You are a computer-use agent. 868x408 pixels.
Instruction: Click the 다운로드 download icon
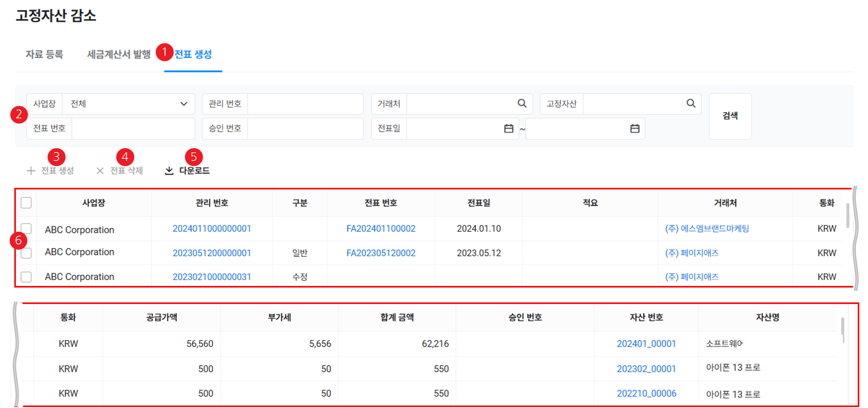coord(169,171)
